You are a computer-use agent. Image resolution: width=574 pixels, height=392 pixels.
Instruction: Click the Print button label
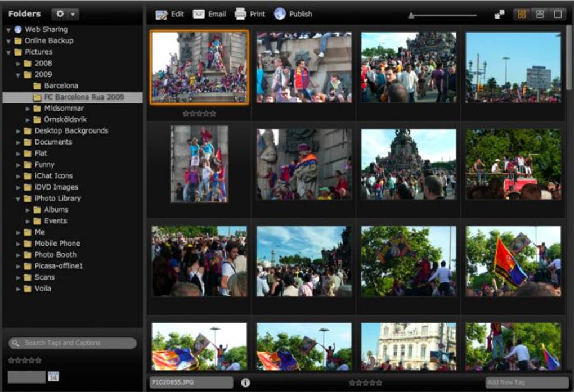point(257,14)
